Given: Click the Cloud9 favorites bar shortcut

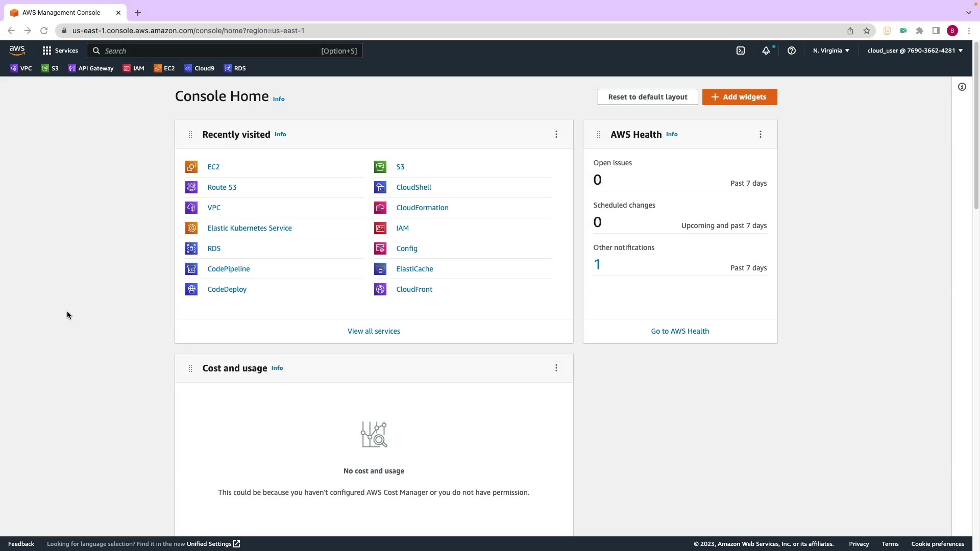Looking at the screenshot, I should (x=199, y=68).
